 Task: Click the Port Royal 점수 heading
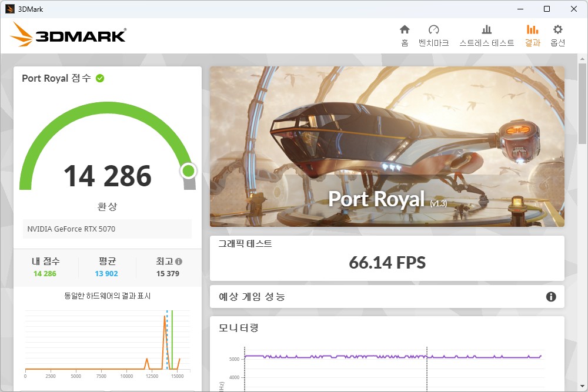(56, 78)
